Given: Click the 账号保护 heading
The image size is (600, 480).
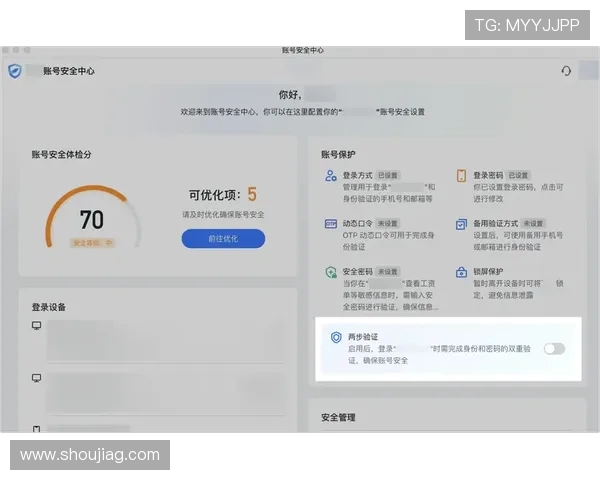Looking at the screenshot, I should click(x=338, y=155).
